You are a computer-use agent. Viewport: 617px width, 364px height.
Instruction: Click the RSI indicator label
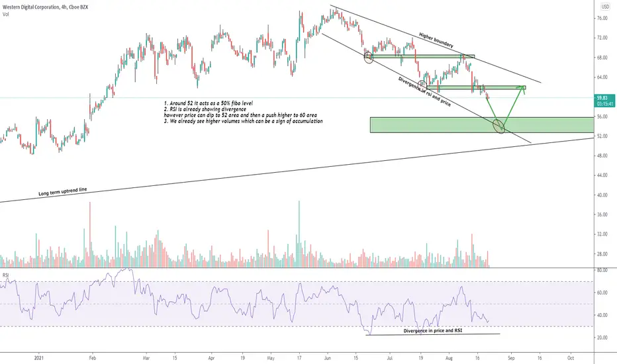pyautogui.click(x=5, y=275)
